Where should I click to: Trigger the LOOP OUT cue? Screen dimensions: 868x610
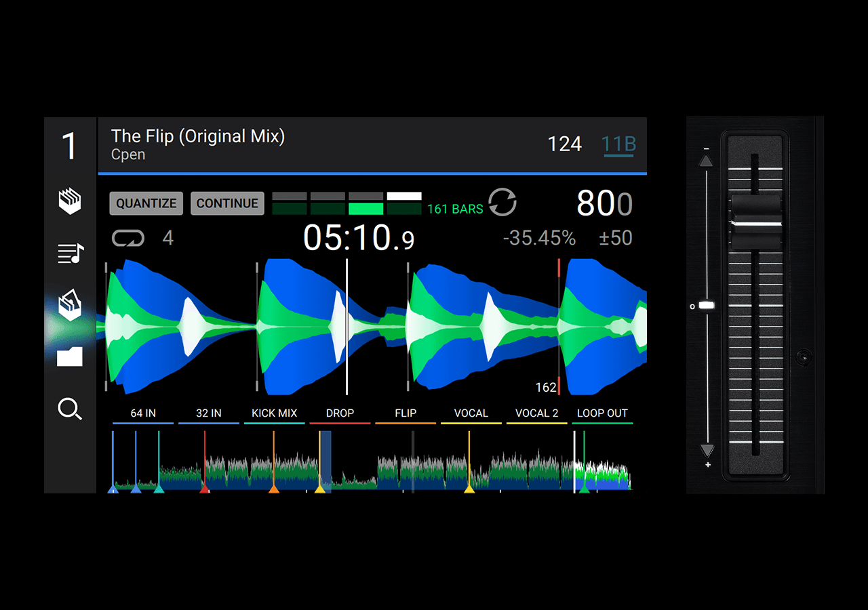[x=602, y=413]
